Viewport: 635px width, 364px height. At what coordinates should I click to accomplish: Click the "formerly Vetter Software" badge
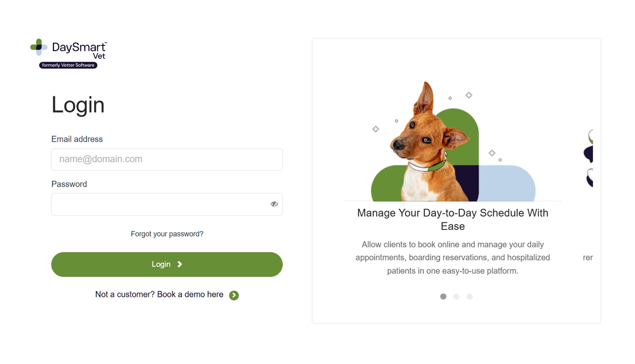pos(68,65)
